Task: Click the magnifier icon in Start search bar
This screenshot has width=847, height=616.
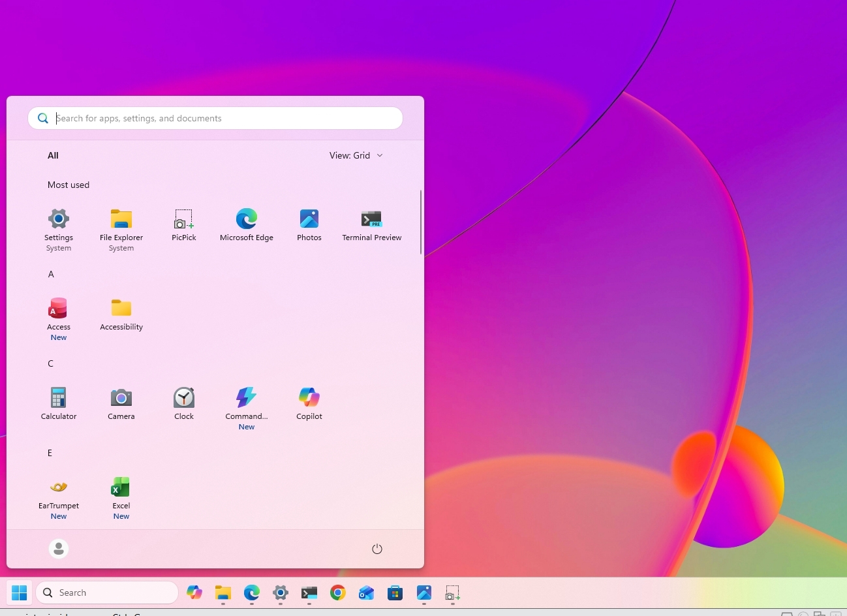Action: pos(43,118)
